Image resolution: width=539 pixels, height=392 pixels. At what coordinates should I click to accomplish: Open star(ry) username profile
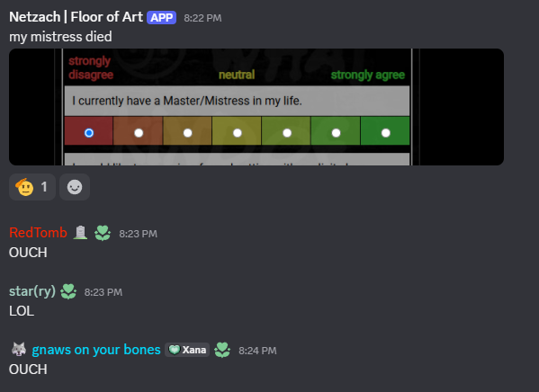pyautogui.click(x=32, y=291)
